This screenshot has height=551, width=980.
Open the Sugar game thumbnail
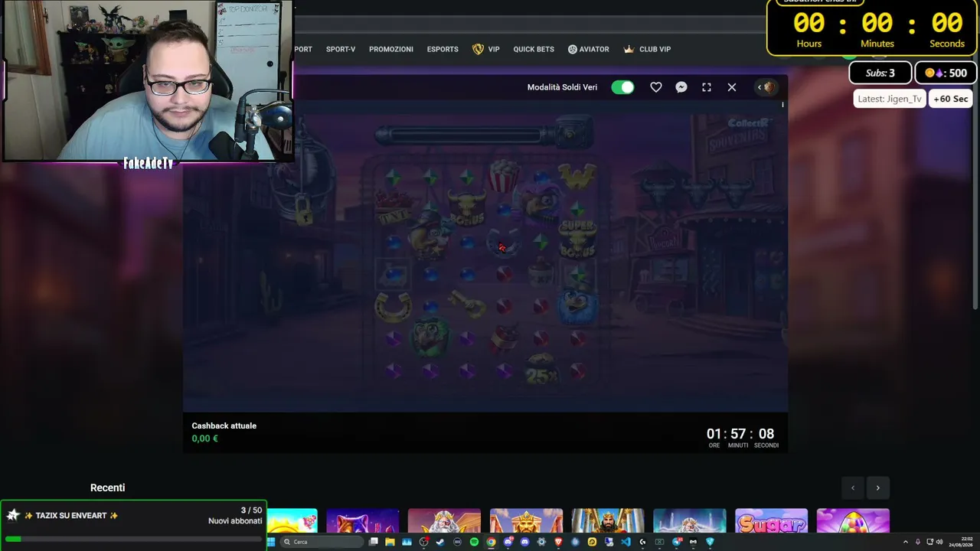[771, 520]
